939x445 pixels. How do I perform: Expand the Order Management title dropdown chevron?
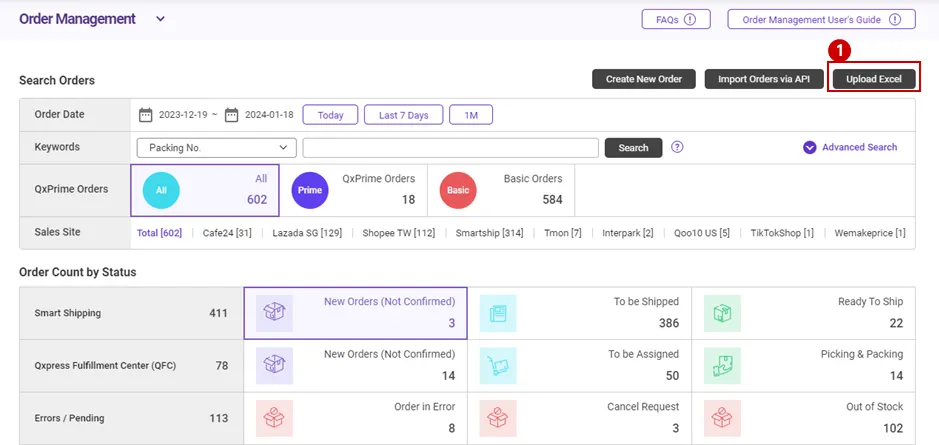pyautogui.click(x=160, y=19)
